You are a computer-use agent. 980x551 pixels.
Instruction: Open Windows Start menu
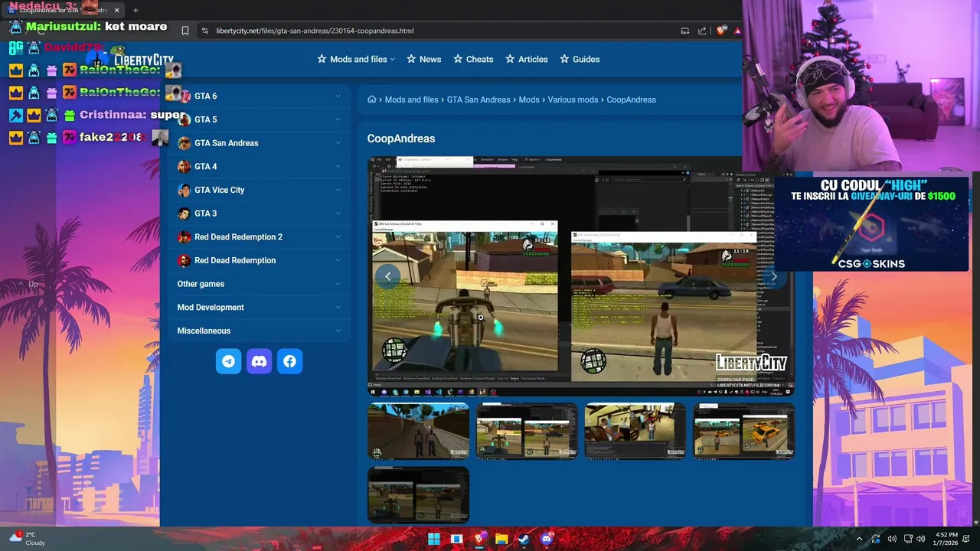(x=434, y=539)
